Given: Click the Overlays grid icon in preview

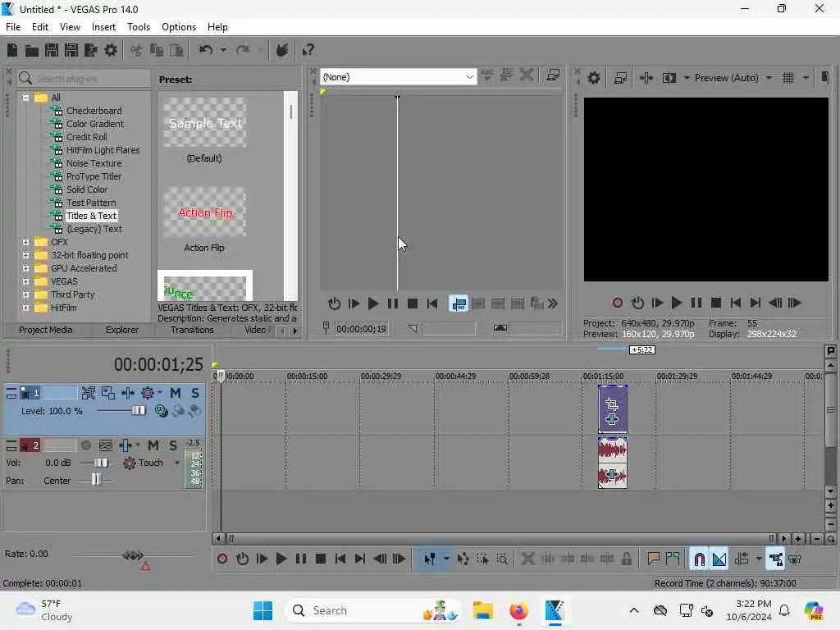Looking at the screenshot, I should pos(788,78).
